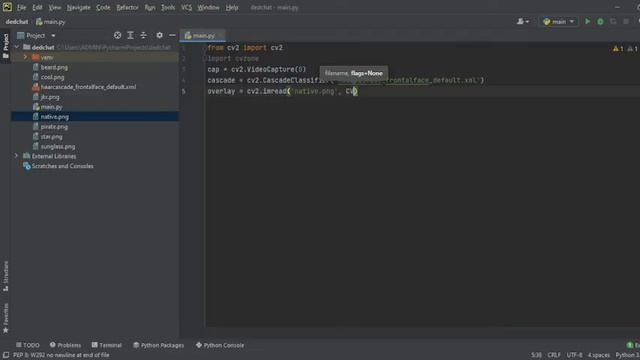The image size is (640, 360).
Task: Click the UTF-8 encoding widget
Action: tap(574, 355)
